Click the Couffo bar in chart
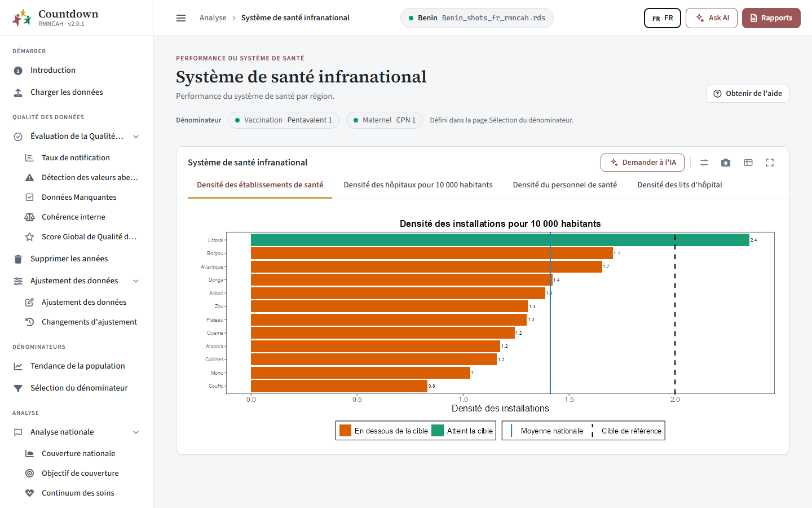 pos(339,386)
